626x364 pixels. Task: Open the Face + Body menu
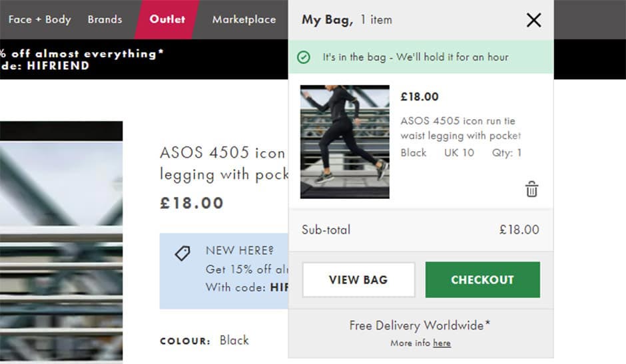click(39, 19)
